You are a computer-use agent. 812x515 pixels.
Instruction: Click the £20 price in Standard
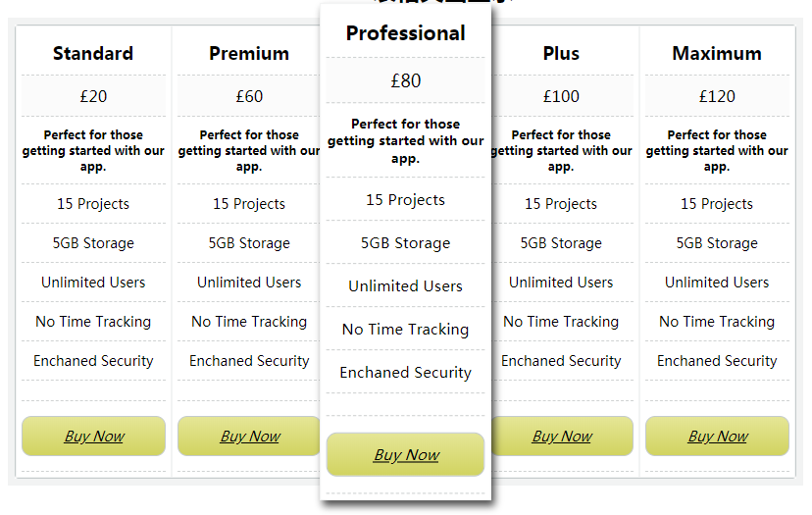[93, 96]
